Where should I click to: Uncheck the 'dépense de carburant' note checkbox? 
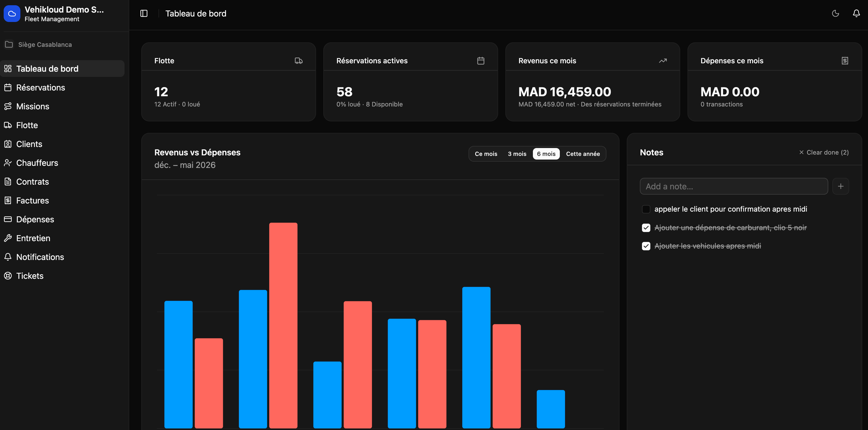coord(646,228)
